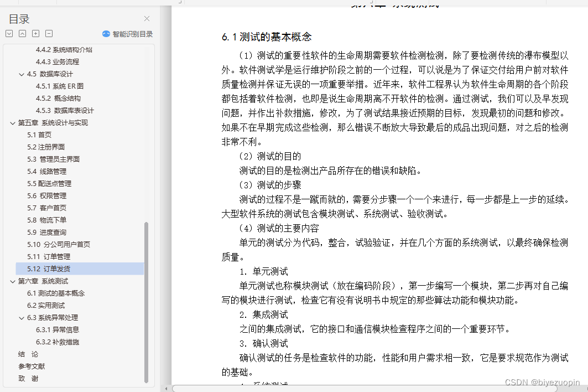Click the 智能识别目录 smart recognize button
Screen dimensions: 588x392
point(127,34)
